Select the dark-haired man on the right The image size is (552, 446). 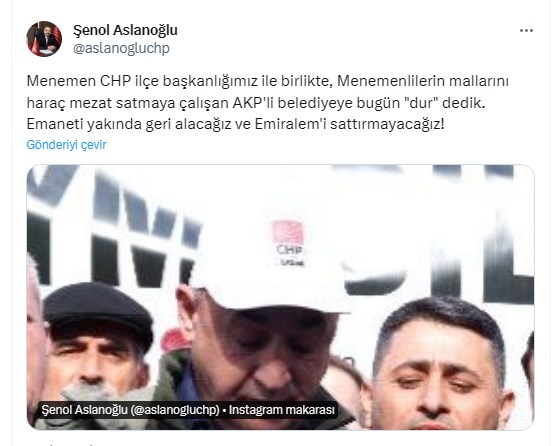(443, 366)
